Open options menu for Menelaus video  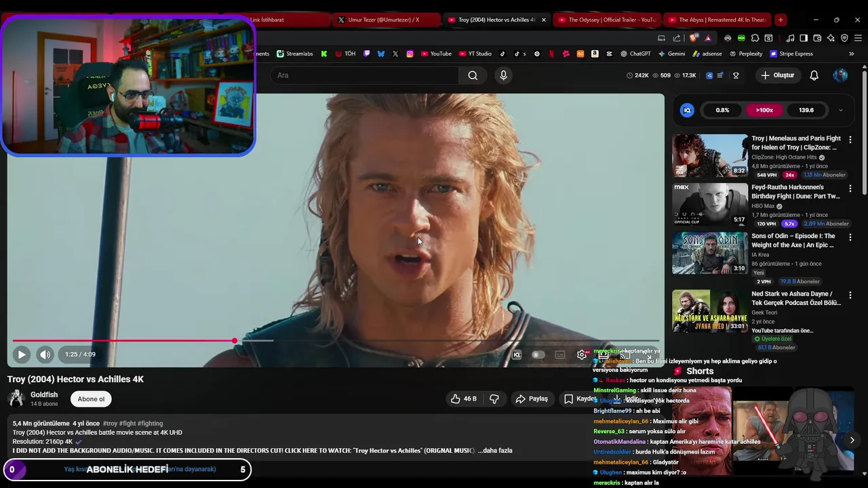850,140
